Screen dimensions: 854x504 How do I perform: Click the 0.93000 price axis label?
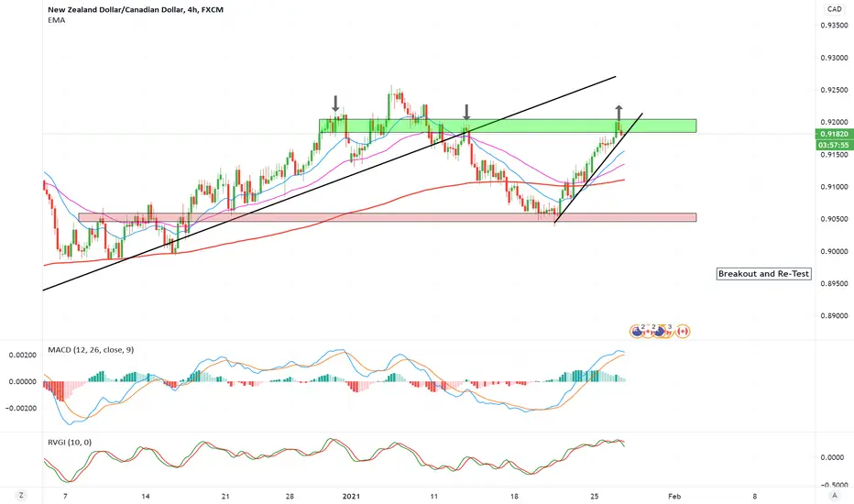(x=835, y=58)
